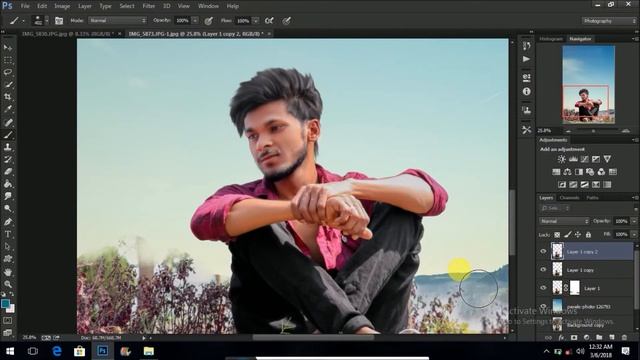Create a new group folder
Screen dimensions: 640x360
click(x=599, y=338)
